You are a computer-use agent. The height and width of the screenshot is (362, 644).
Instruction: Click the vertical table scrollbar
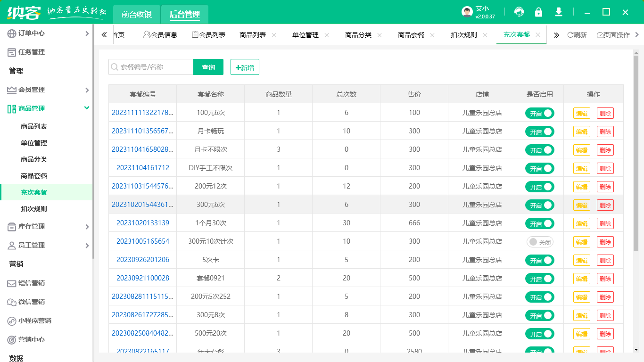636,153
